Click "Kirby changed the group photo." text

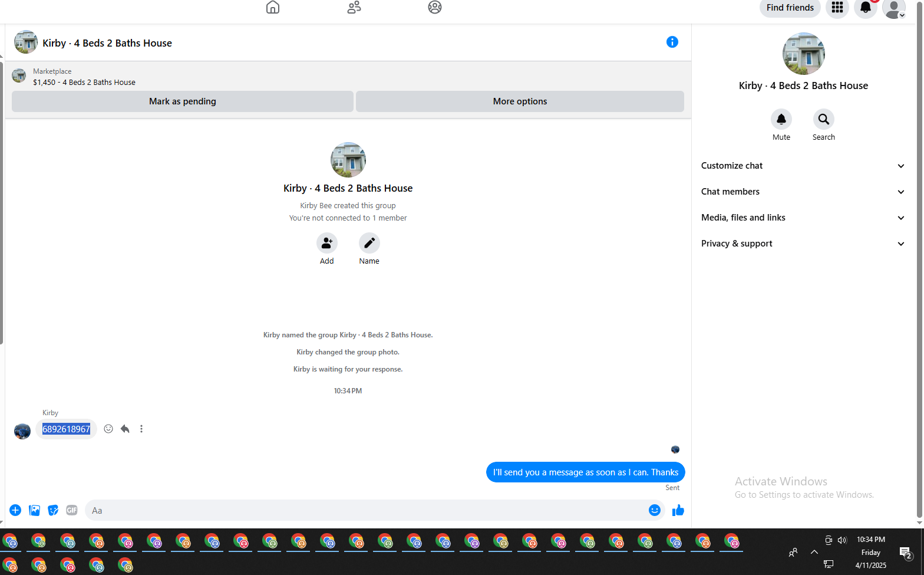(348, 352)
